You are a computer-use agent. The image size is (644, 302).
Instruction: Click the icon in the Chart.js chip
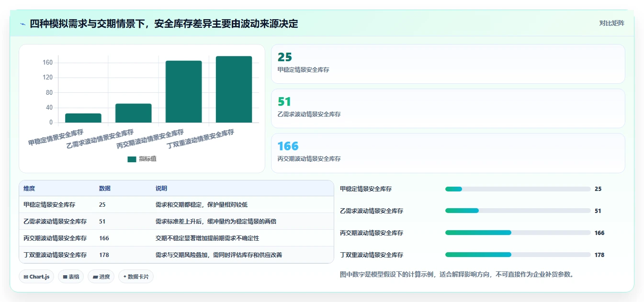pos(26,277)
